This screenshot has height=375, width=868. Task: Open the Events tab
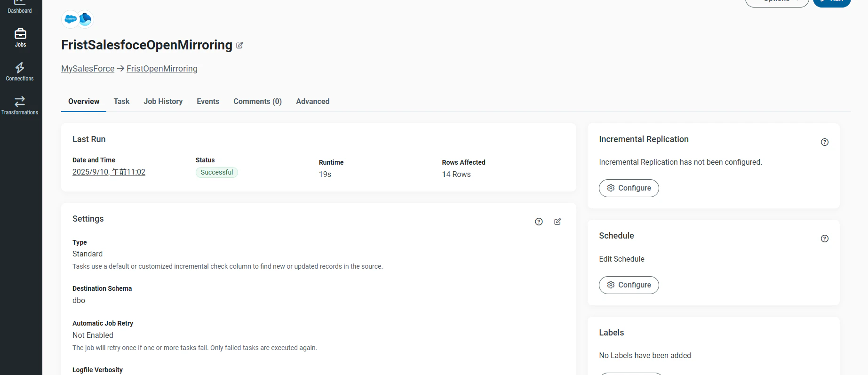[x=208, y=101]
